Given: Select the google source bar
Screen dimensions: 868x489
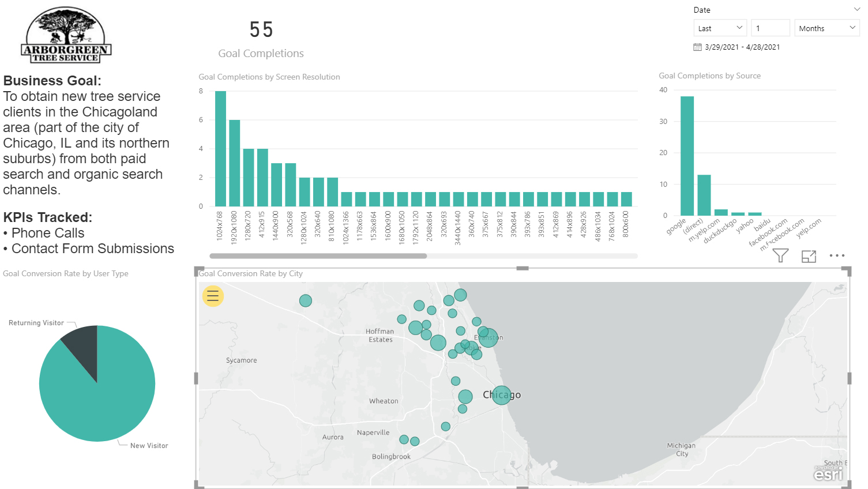Looking at the screenshot, I should pos(687,156).
